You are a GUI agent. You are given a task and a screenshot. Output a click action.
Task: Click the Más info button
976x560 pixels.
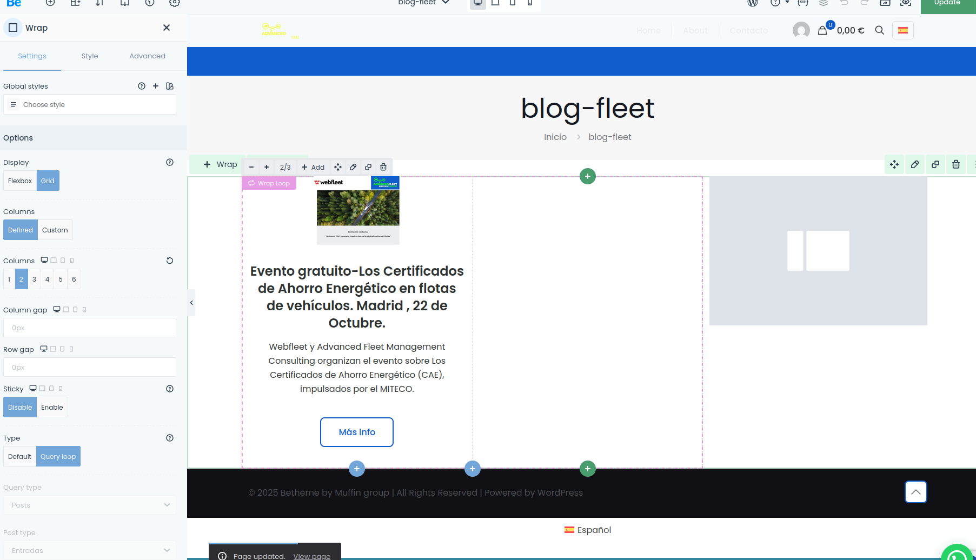357,432
